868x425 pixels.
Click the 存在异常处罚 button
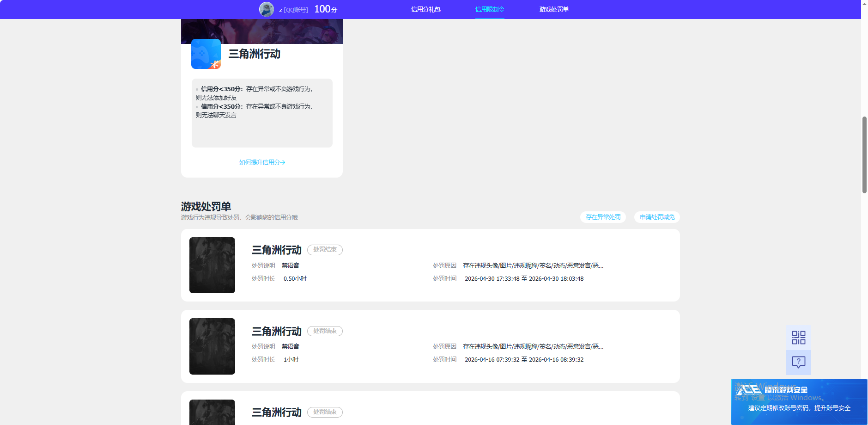click(603, 217)
